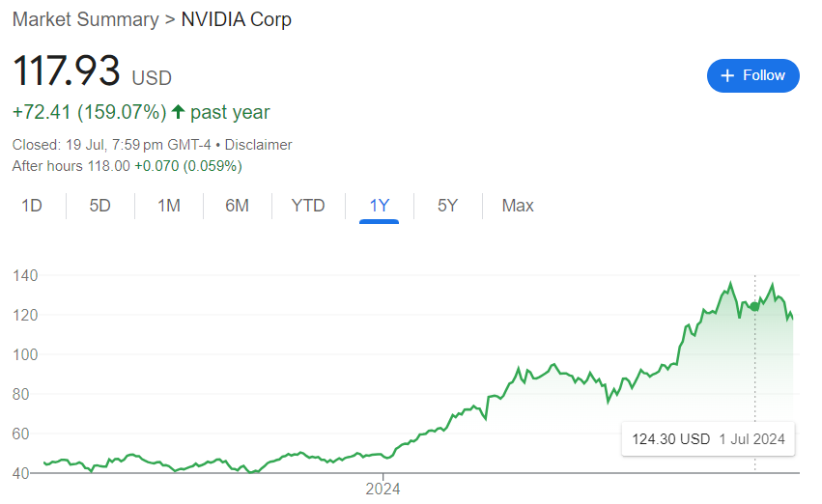Click the plus icon in Follow button
Viewport: 822px width, 504px height.
click(728, 75)
